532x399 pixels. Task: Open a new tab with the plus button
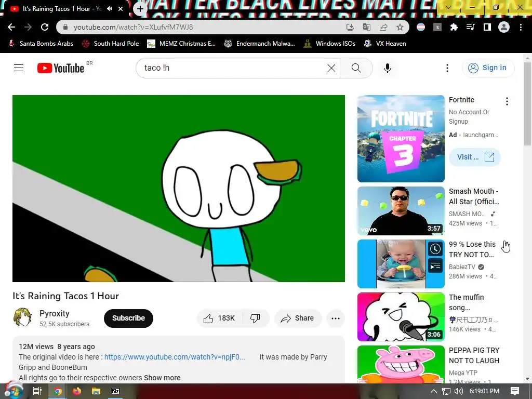[140, 9]
